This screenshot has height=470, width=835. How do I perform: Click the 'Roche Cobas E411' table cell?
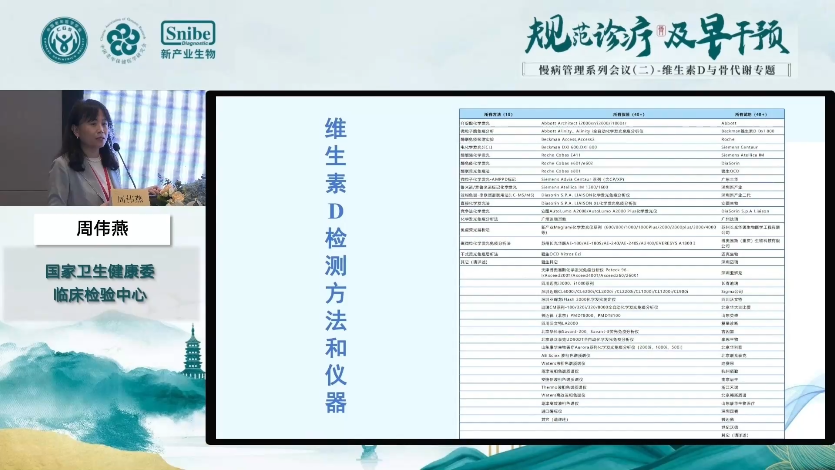[x=560, y=155]
